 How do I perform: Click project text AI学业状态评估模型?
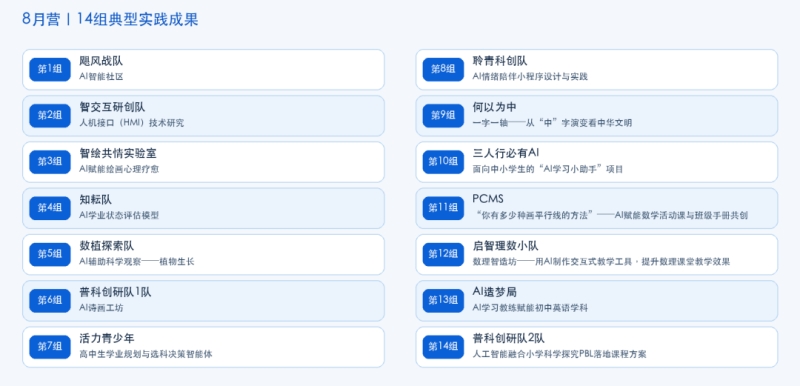(119, 216)
